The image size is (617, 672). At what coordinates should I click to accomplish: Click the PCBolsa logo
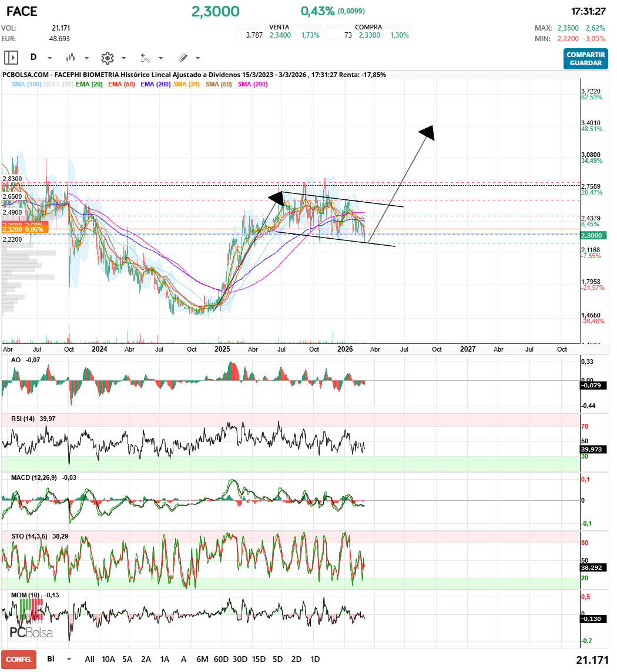31,633
